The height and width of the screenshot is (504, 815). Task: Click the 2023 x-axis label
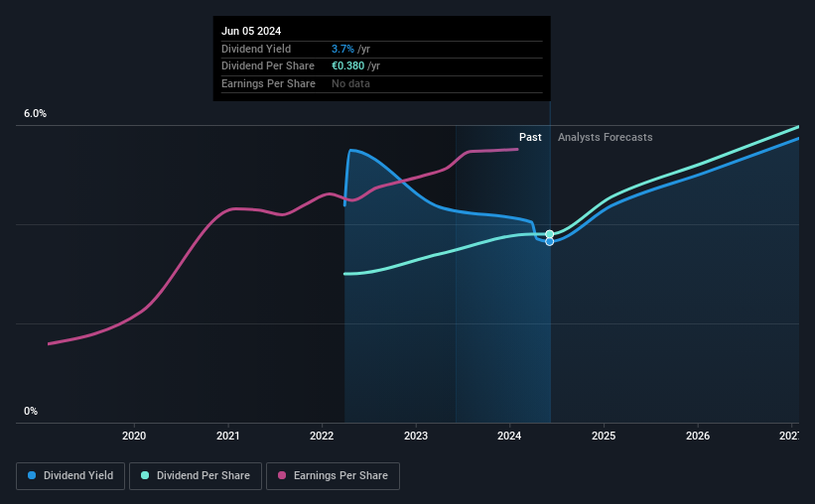click(416, 436)
